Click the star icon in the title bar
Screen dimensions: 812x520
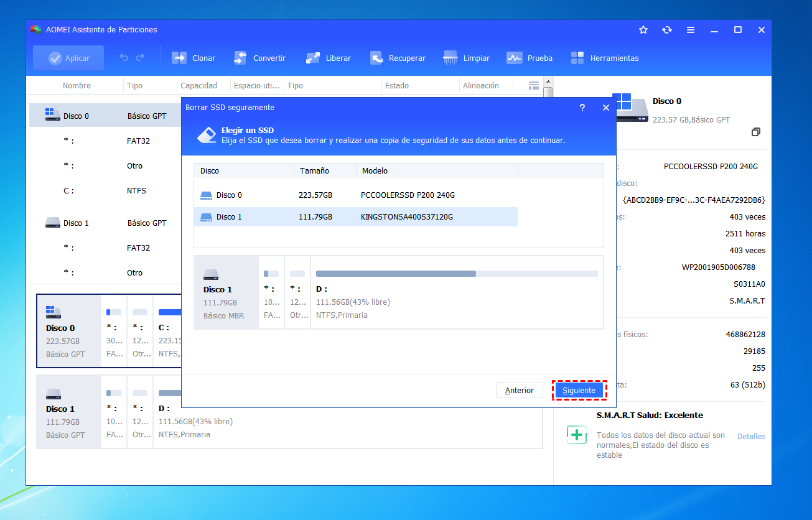tap(643, 30)
